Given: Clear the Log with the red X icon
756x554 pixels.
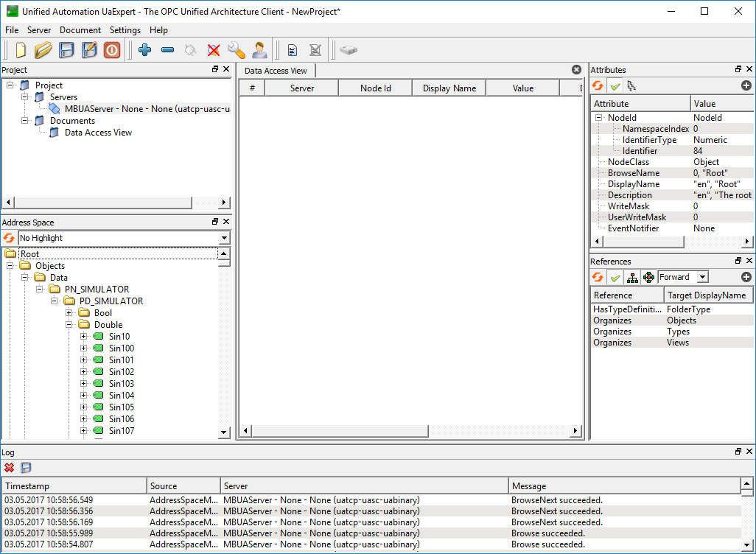Looking at the screenshot, I should [x=9, y=467].
